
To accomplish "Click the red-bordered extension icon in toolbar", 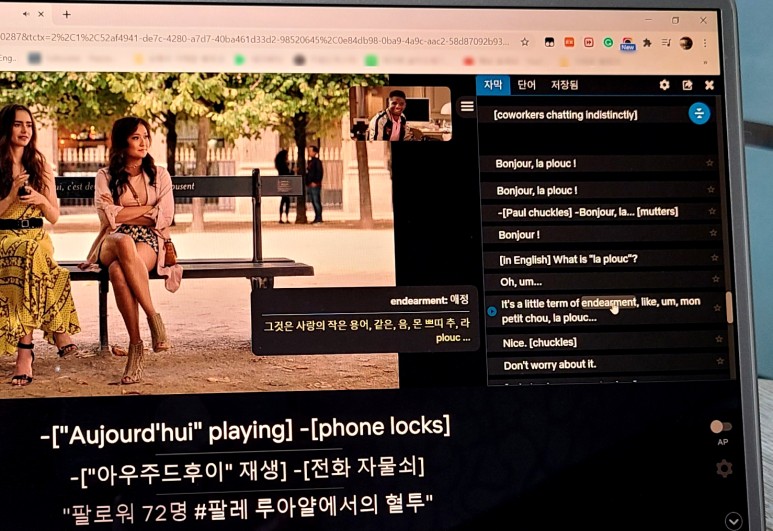I will pyautogui.click(x=589, y=42).
